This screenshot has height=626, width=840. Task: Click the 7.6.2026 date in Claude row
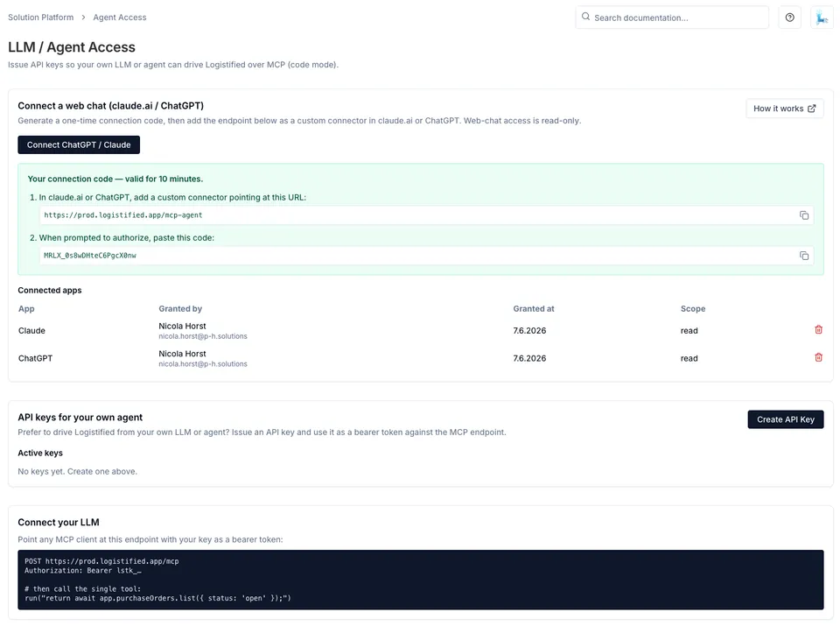click(529, 331)
